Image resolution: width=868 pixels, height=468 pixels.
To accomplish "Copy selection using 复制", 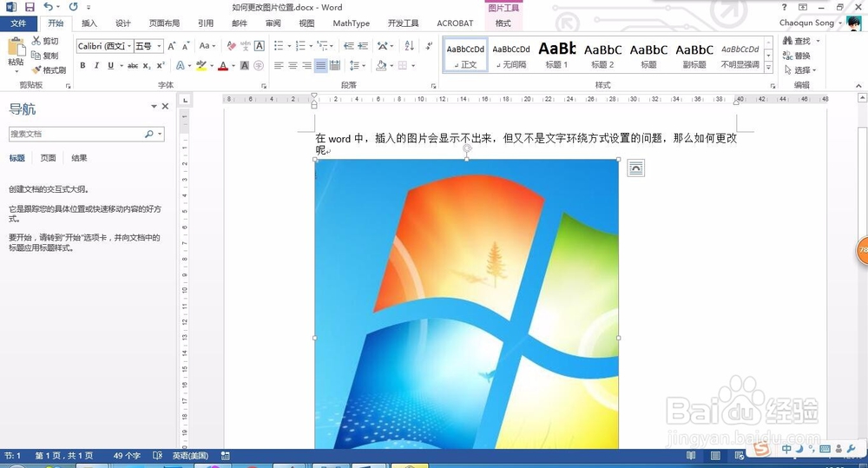I will point(45,56).
